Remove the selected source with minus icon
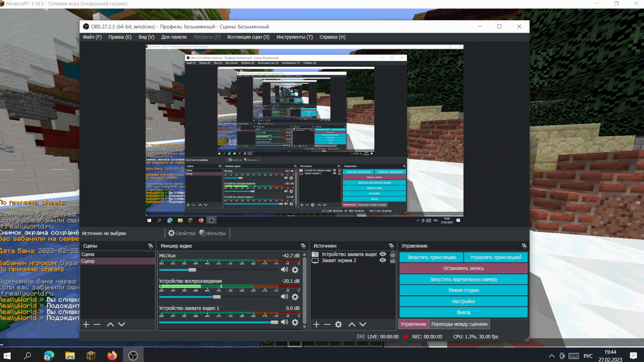This screenshot has width=644, height=362. pos(327,324)
